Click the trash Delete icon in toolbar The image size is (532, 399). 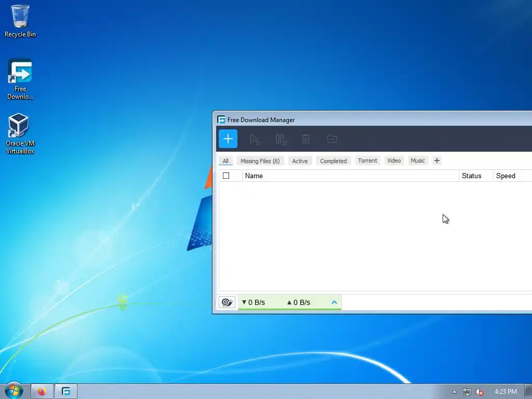coord(305,139)
